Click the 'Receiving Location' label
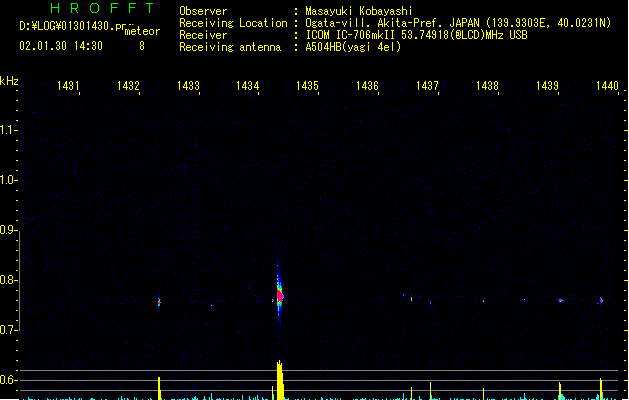 233,23
